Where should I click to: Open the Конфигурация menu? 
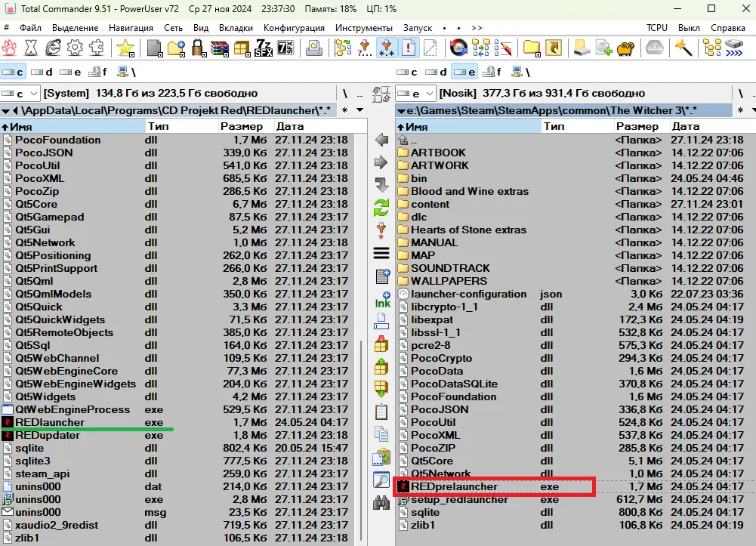[294, 28]
